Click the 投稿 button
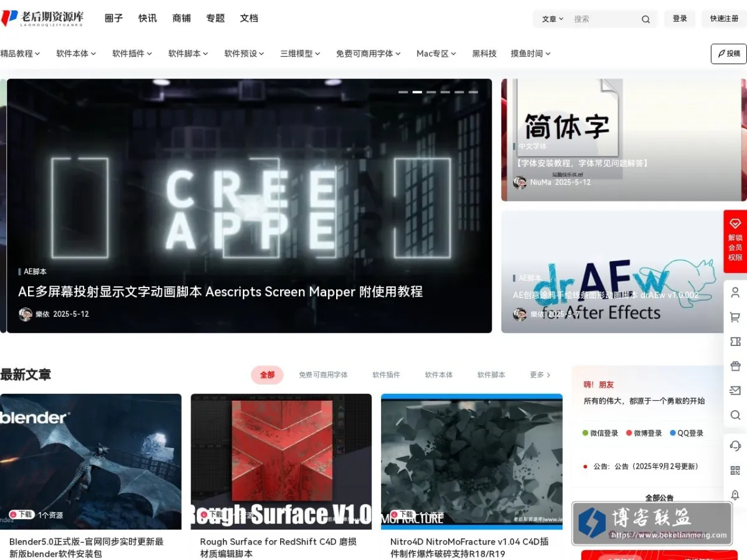Viewport: 747px width, 560px height. point(729,54)
